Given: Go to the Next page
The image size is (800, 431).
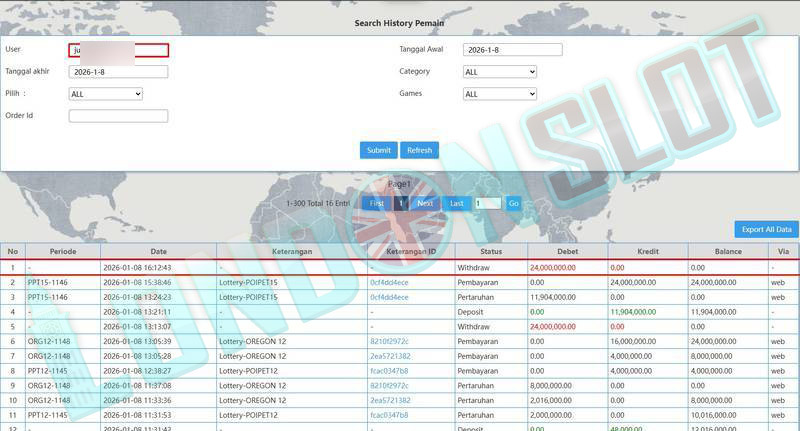Looking at the screenshot, I should point(425,203).
